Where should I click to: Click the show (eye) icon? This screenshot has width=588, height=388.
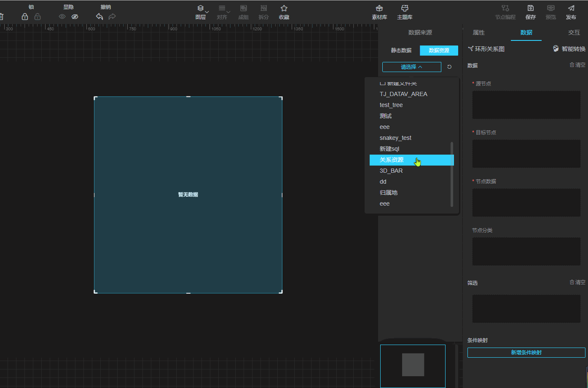tap(62, 16)
